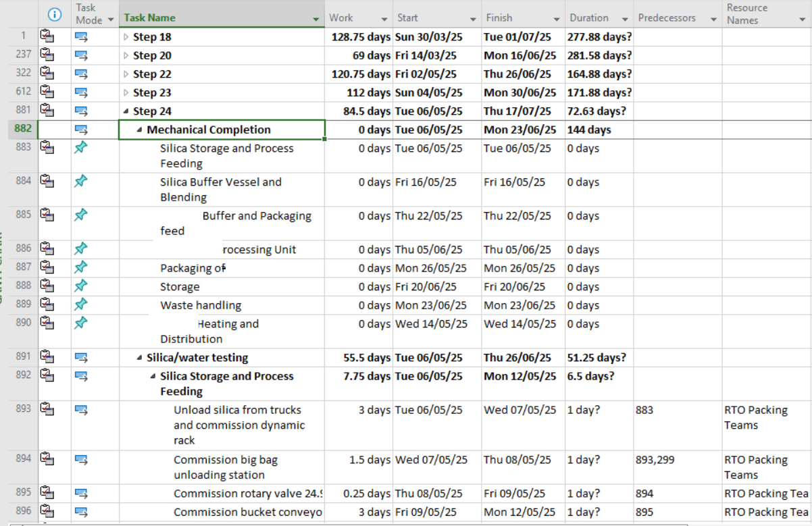Click the circled info icon in the header row
This screenshot has width=812, height=526.
pos(54,15)
